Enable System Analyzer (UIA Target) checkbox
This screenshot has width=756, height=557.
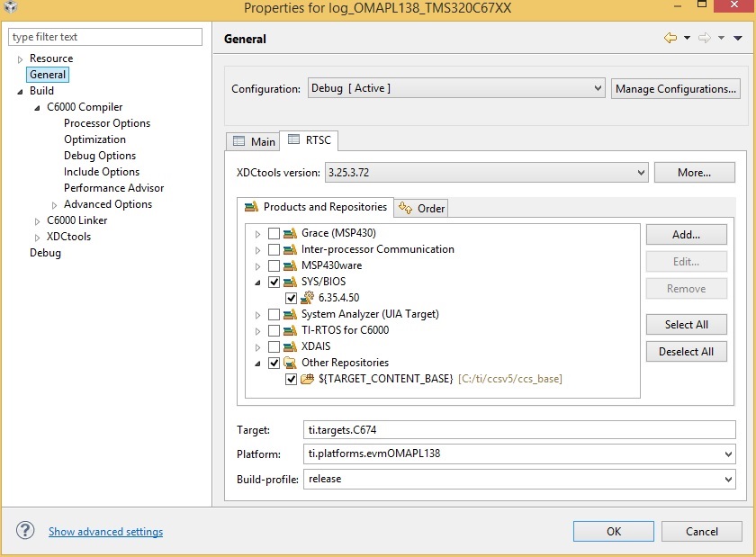(274, 314)
